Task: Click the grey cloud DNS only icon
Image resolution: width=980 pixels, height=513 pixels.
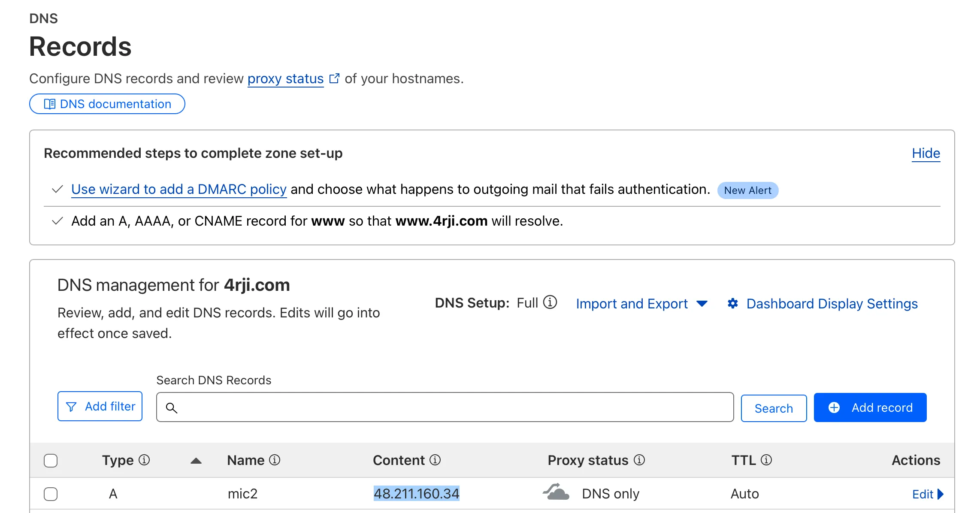Action: pyautogui.click(x=556, y=492)
